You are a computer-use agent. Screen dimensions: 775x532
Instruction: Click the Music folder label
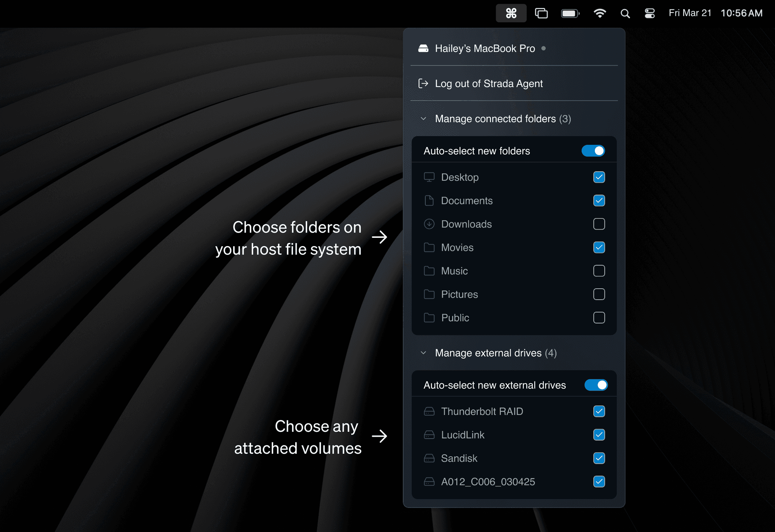point(454,271)
